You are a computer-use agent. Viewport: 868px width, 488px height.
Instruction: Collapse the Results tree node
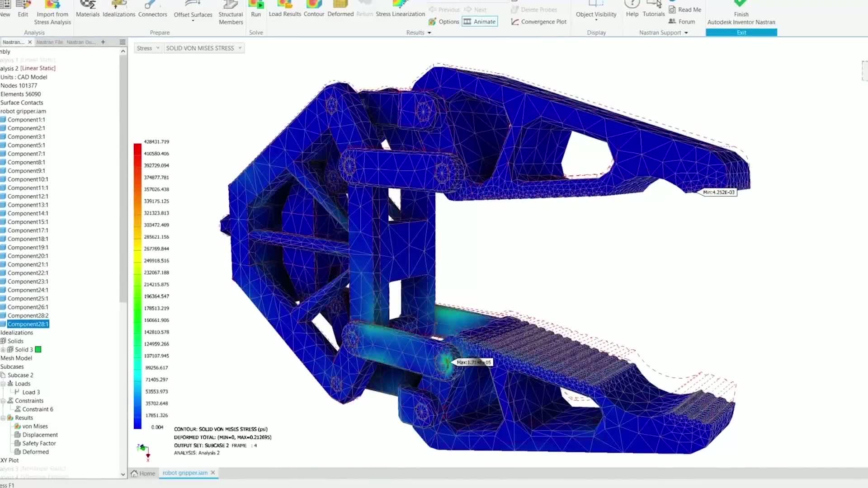pyautogui.click(x=3, y=418)
